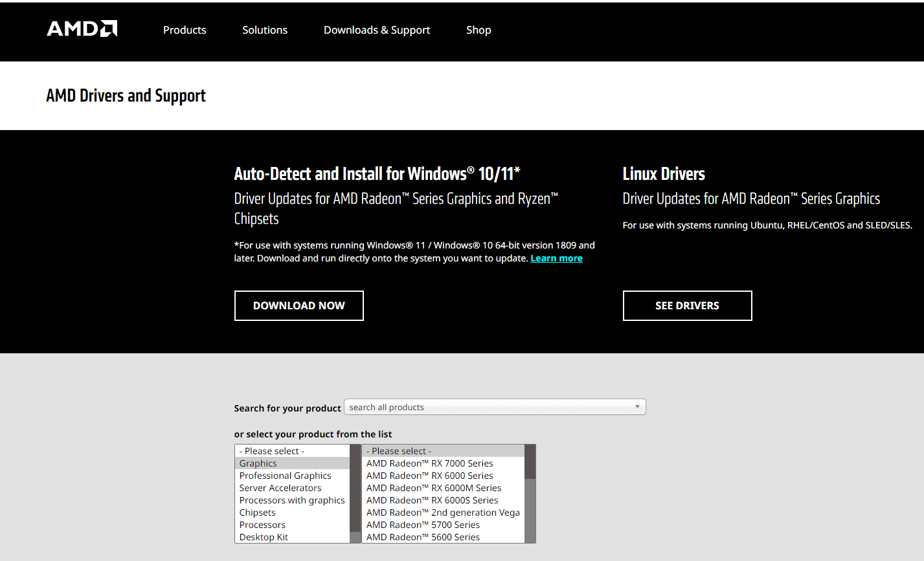Choose AMD Radeon RX 6000S Series
The image size is (924, 561).
click(x=443, y=500)
